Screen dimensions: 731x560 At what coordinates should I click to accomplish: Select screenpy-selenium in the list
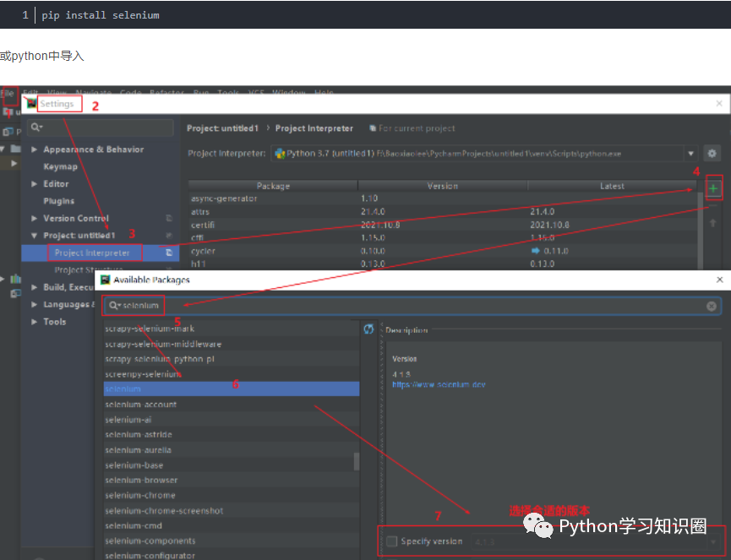232,374
